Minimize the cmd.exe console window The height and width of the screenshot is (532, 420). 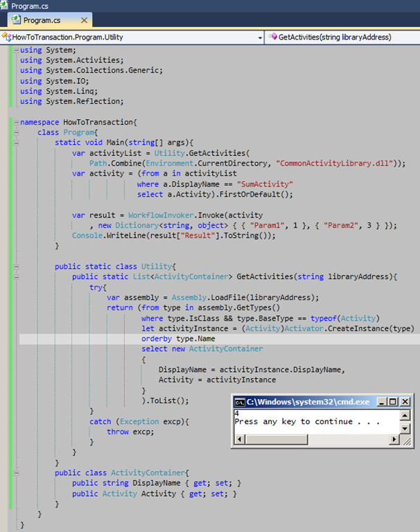pyautogui.click(x=380, y=402)
